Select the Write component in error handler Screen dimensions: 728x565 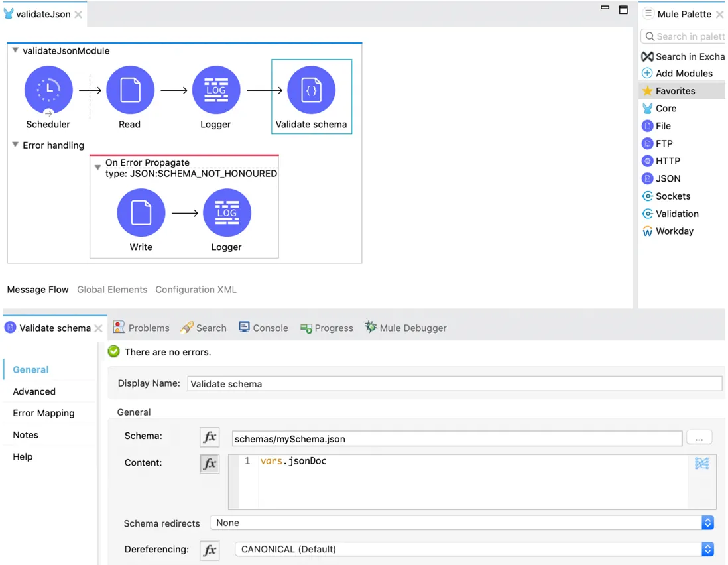tap(141, 213)
